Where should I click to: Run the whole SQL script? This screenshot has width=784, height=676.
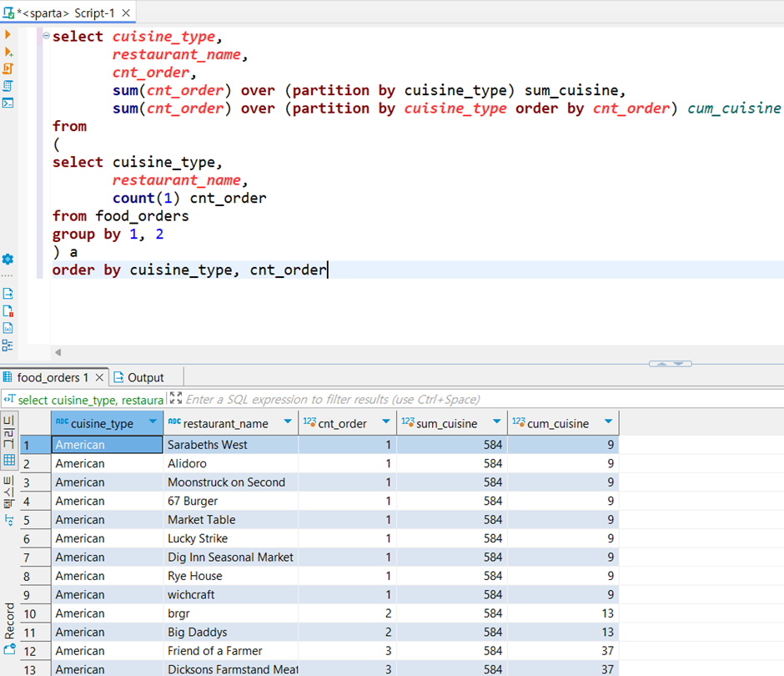point(8,68)
